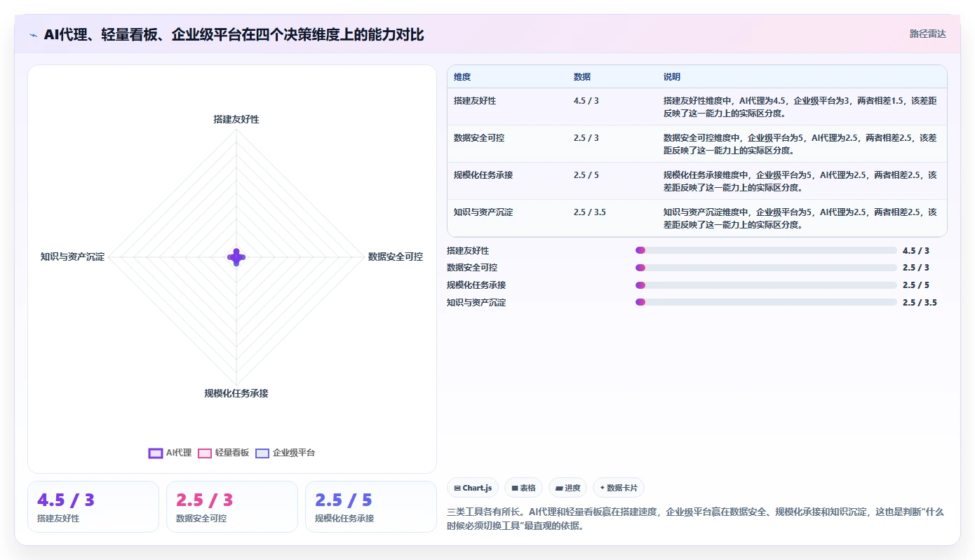Open the 2.5 / 5 规模化任务承接 stat card
This screenshot has height=560, width=975.
[x=371, y=507]
